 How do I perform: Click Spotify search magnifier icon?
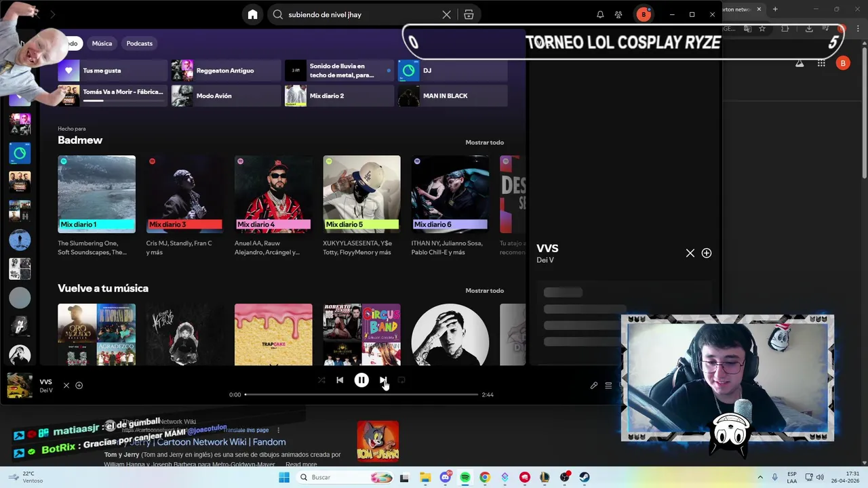point(278,15)
